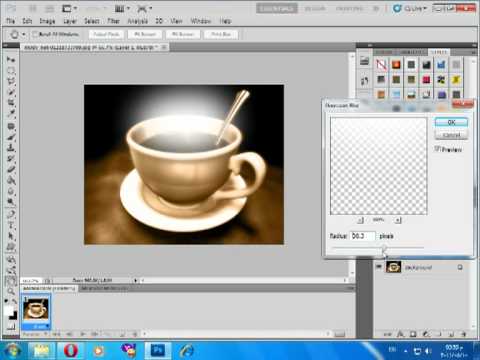
Task: Open Internet Explorer from the taskbar
Action: (187, 351)
